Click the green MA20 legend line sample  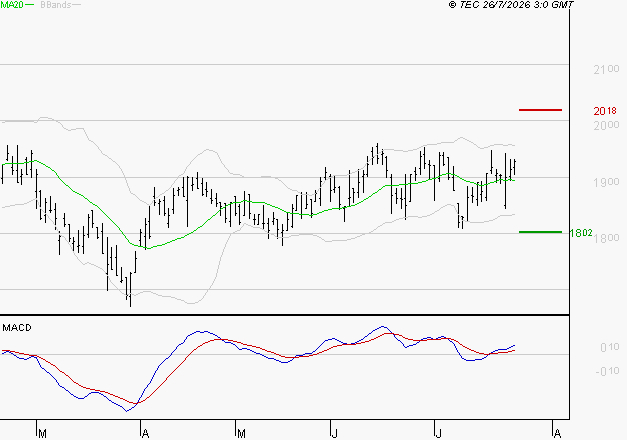pyautogui.click(x=30, y=5)
